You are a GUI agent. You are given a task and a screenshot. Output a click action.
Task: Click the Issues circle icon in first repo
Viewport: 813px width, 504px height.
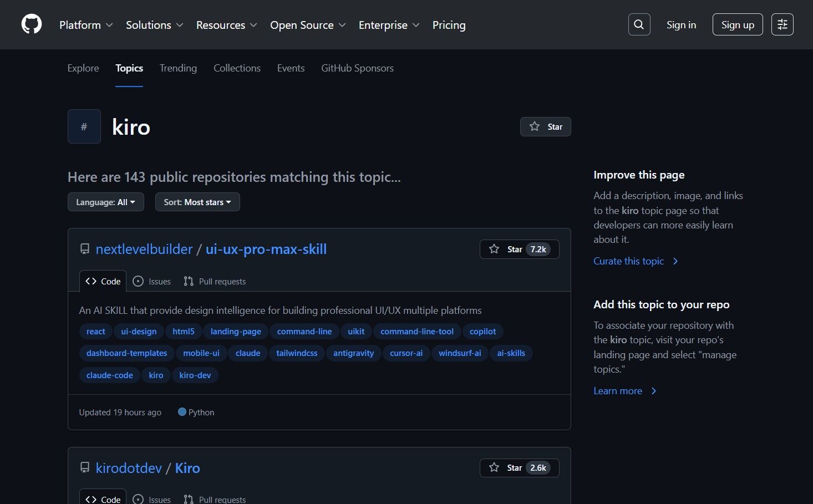(139, 282)
